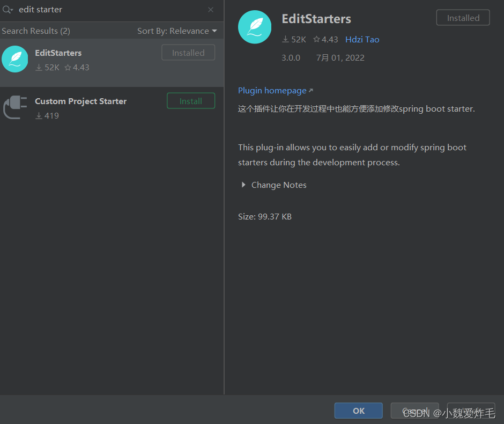Viewport: 504px width, 424px height.
Task: Select the EditStarters feather icon in results list
Action: (x=15, y=59)
